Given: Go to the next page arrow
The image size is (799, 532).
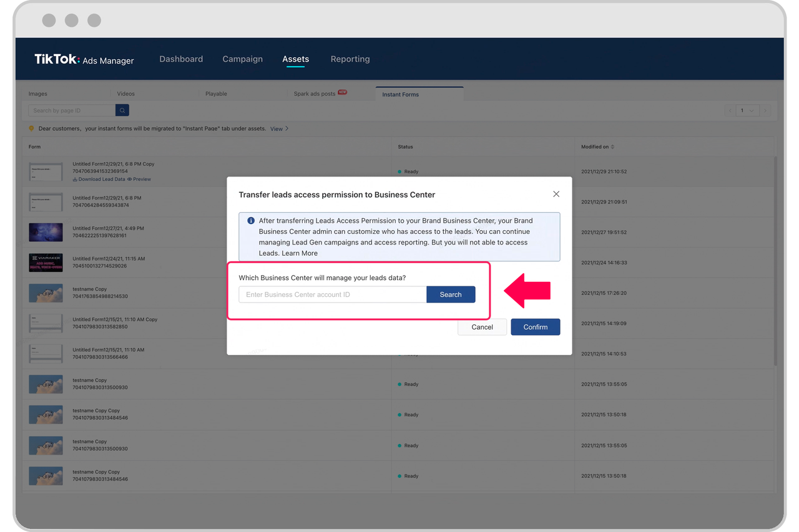Looking at the screenshot, I should (x=766, y=110).
